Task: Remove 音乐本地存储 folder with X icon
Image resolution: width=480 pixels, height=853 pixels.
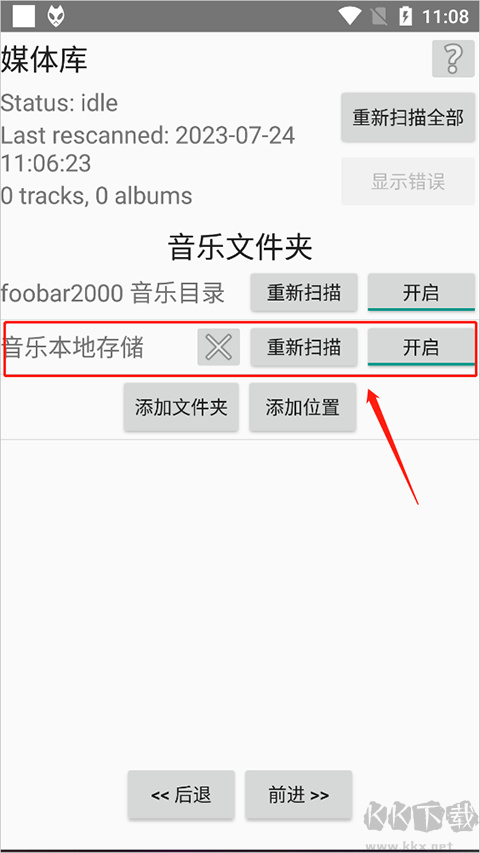Action: [x=219, y=347]
